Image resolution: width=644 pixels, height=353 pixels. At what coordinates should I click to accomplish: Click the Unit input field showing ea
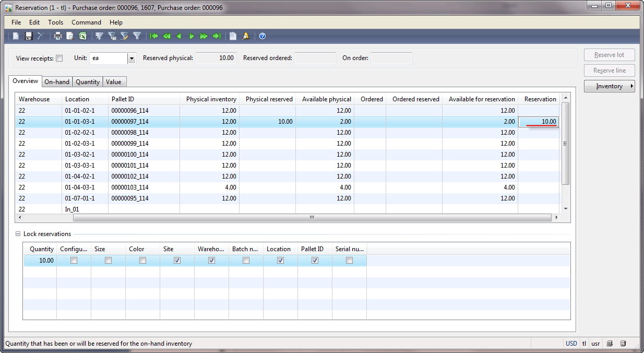109,58
